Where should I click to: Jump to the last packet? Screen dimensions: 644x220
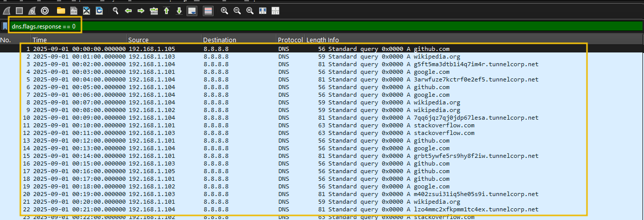[179, 11]
